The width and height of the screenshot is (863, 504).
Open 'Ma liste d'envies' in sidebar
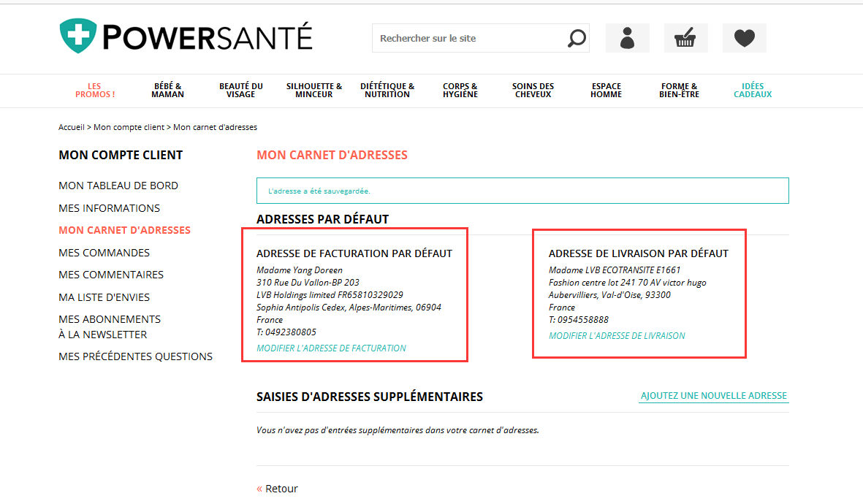104,297
